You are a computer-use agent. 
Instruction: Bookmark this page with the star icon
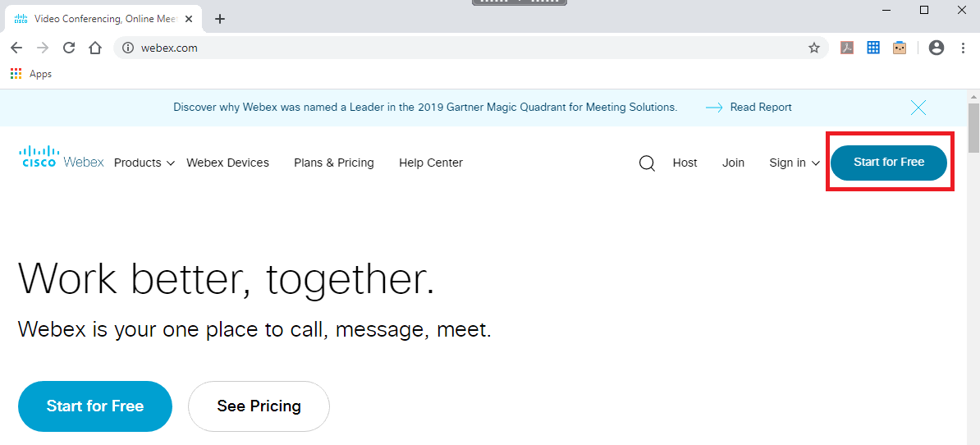tap(813, 48)
